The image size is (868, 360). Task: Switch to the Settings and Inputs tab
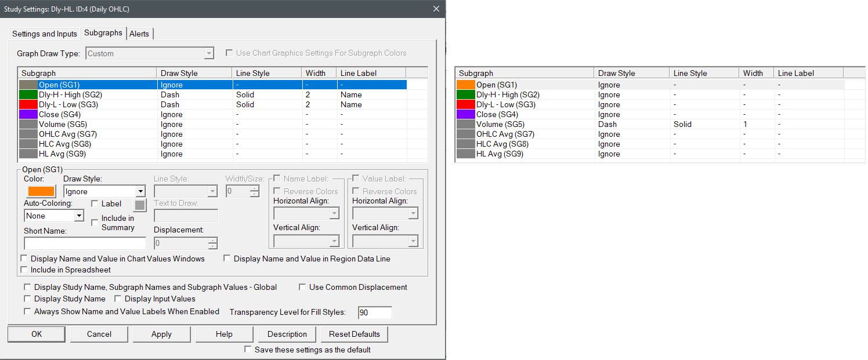pos(45,34)
